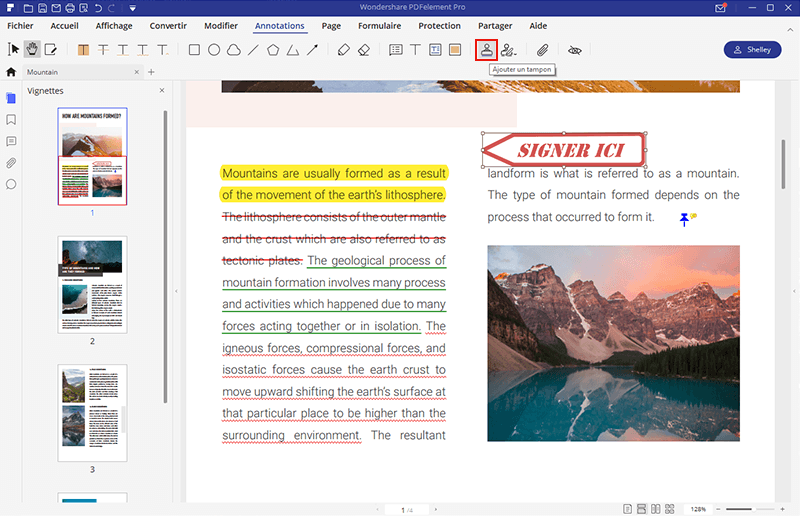
Task: Click the zoom slider
Action: [750, 509]
